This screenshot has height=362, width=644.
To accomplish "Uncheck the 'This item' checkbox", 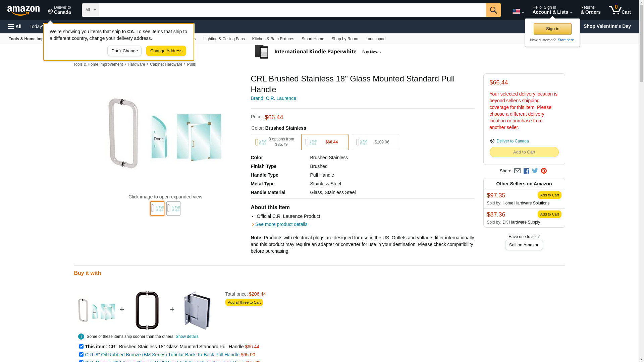I will tap(81, 347).
